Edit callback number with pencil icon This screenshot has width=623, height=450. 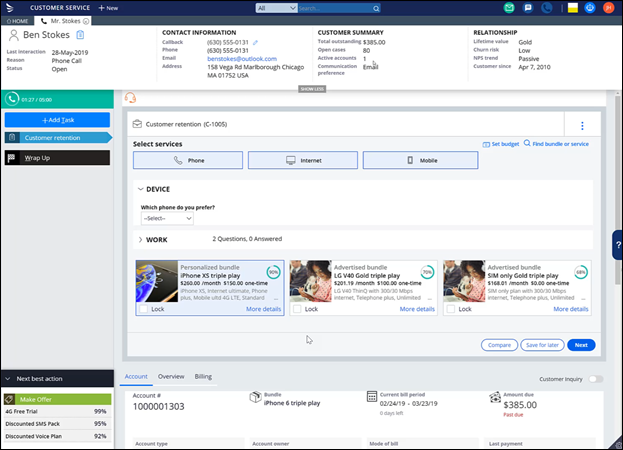coord(255,43)
